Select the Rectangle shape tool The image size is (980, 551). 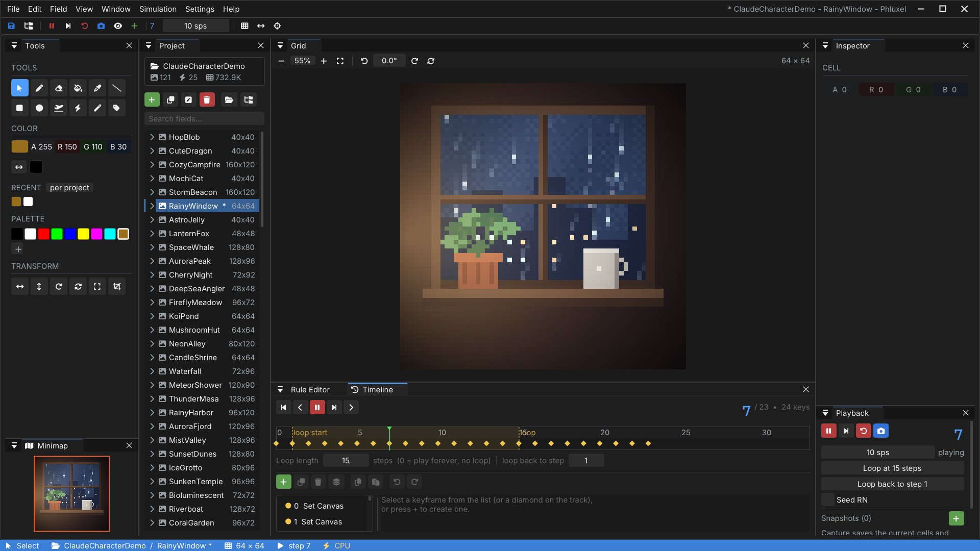(x=20, y=108)
